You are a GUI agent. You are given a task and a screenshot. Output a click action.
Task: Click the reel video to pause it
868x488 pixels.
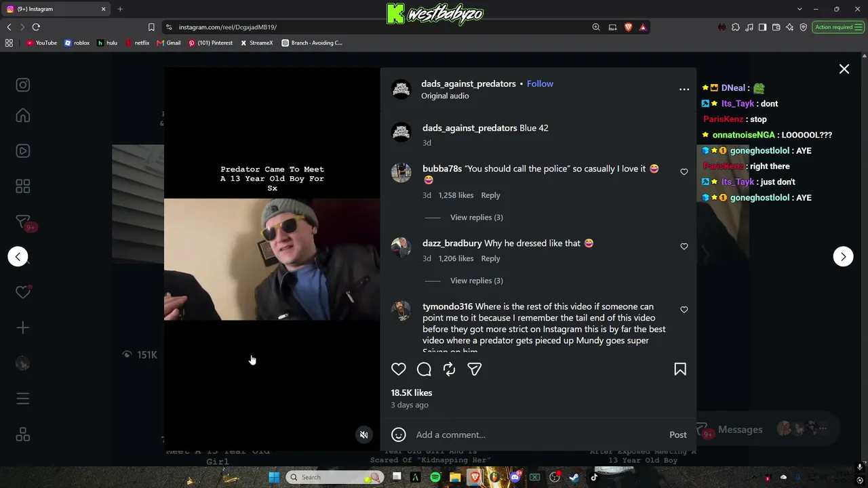pyautogui.click(x=272, y=259)
